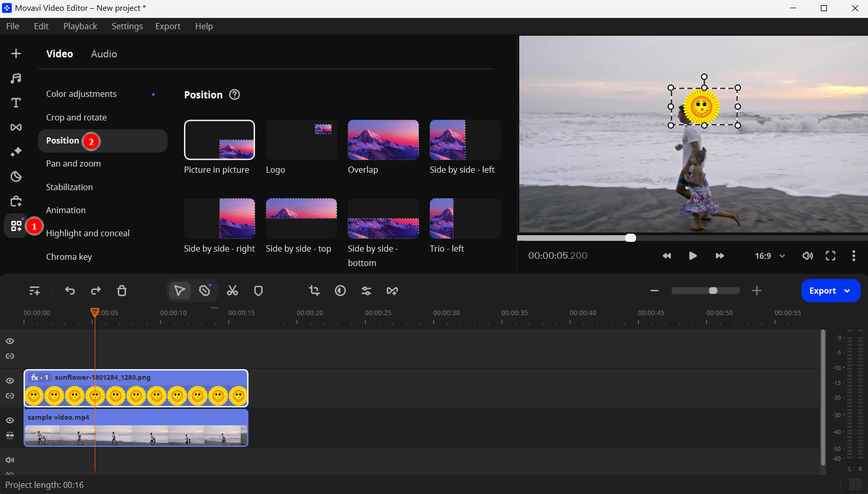
Task: Open the Help menu
Action: pyautogui.click(x=204, y=26)
